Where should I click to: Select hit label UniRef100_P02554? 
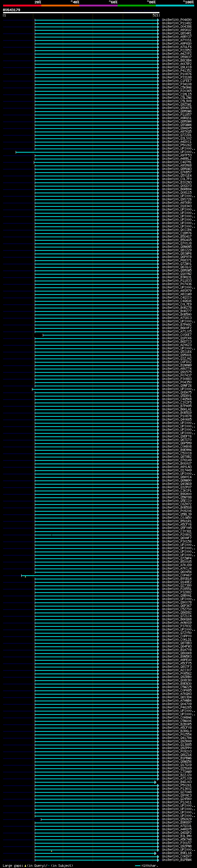coord(176,735)
